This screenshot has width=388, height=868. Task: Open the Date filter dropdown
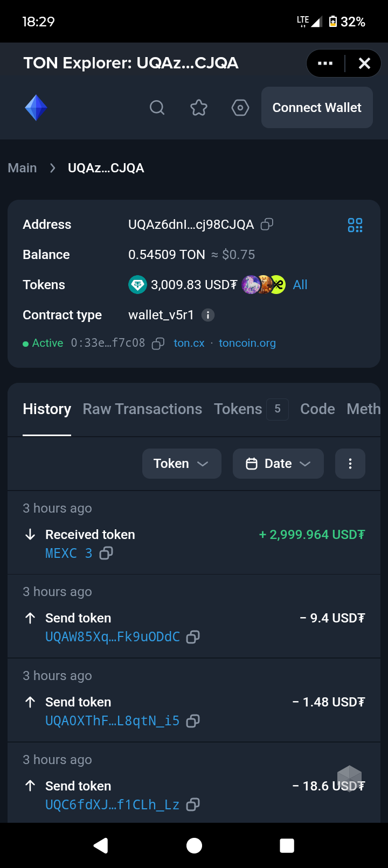(278, 464)
